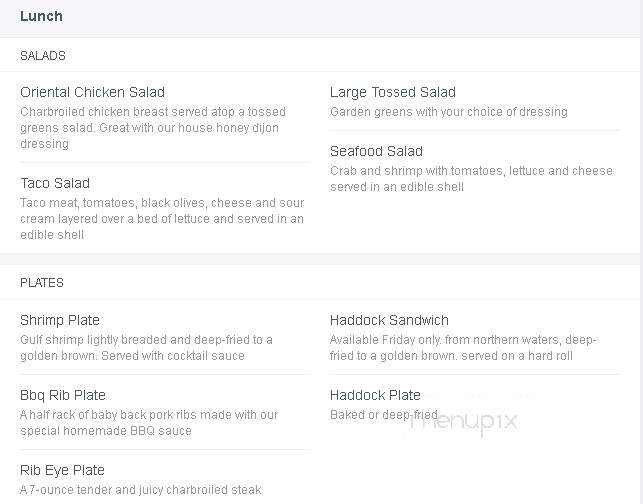Click the Taco Salad edible shell description
This screenshot has width=643, height=504.
click(162, 219)
